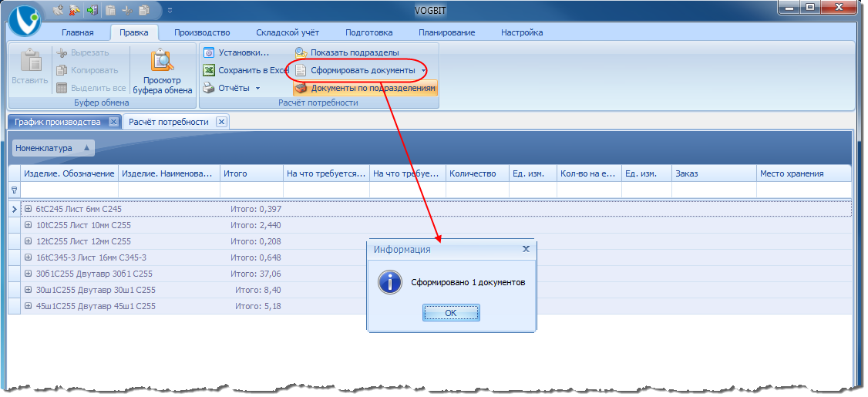The image size is (868, 397).
Task: Click the filter field under Изделие. Обозначение
Action: coord(69,190)
